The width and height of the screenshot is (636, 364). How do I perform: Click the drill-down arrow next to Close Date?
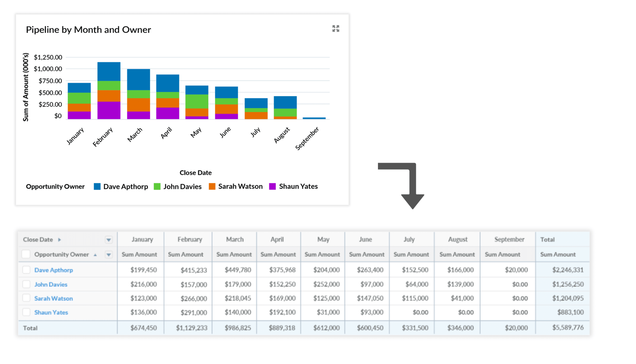tap(59, 239)
